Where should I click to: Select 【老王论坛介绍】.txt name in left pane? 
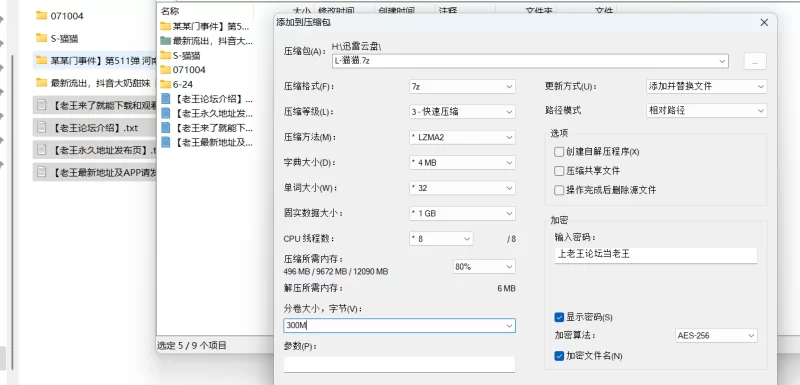(x=95, y=128)
